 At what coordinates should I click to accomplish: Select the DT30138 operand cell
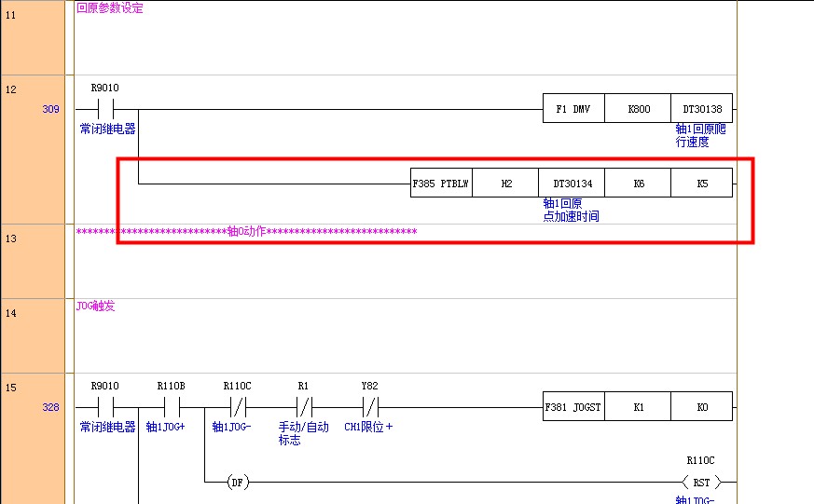tap(701, 109)
